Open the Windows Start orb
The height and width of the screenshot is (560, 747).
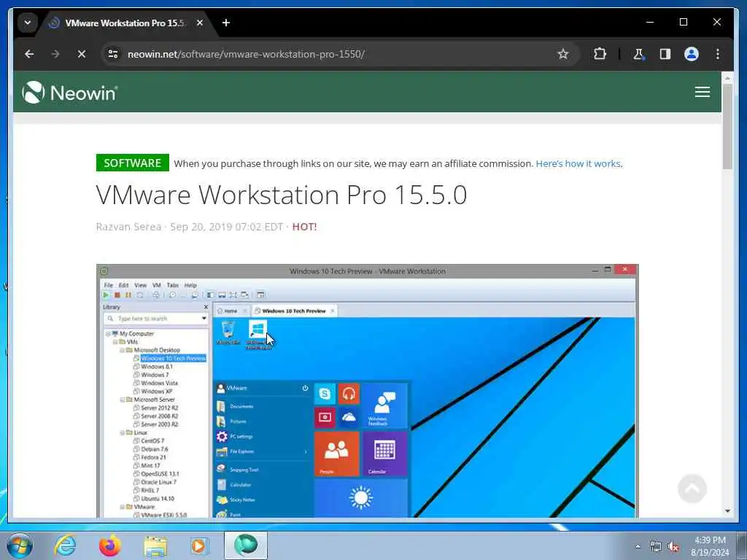(19, 545)
